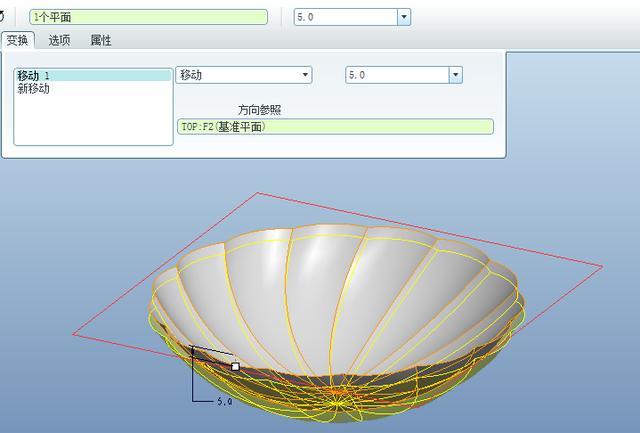Click the TOP:F2(基准平面) direction reference field
The width and height of the screenshot is (640, 433).
click(x=334, y=127)
